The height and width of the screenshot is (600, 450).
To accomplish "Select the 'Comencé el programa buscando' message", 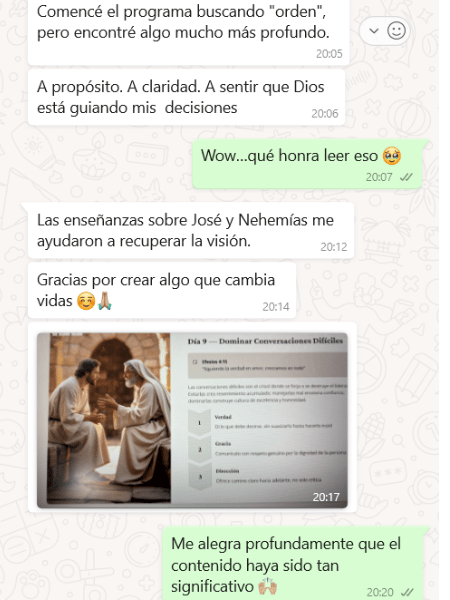I will 189,31.
